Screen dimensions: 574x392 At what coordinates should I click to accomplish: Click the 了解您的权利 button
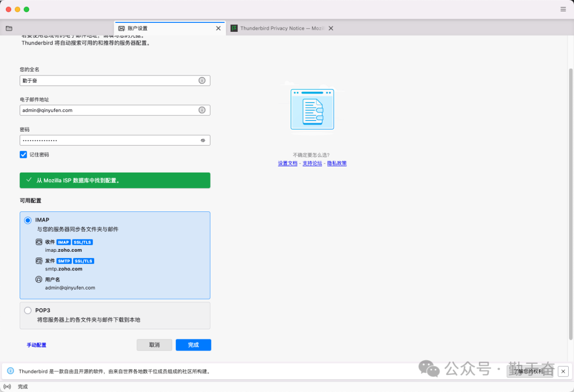[x=530, y=371]
